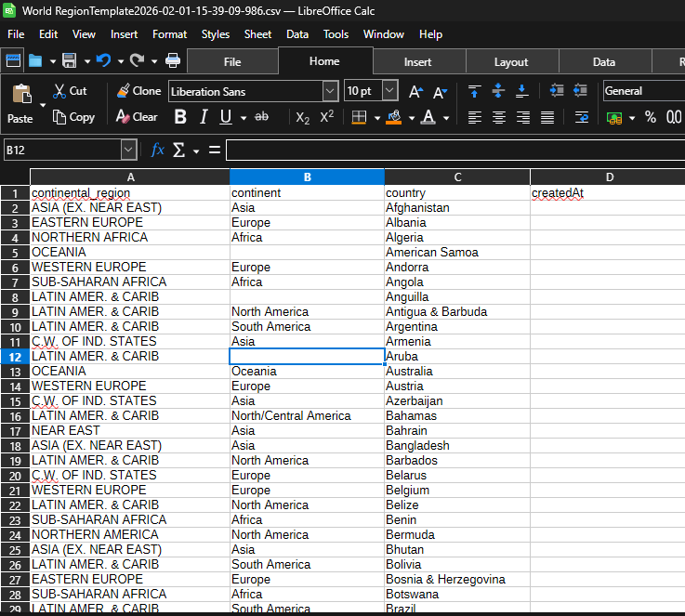Toggle Italic formatting

(204, 117)
